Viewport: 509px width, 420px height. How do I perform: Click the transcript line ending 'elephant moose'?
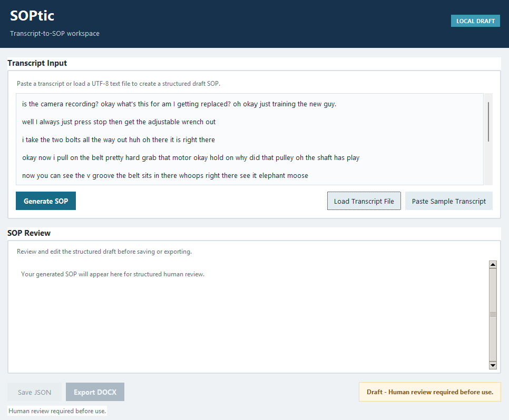click(x=165, y=175)
